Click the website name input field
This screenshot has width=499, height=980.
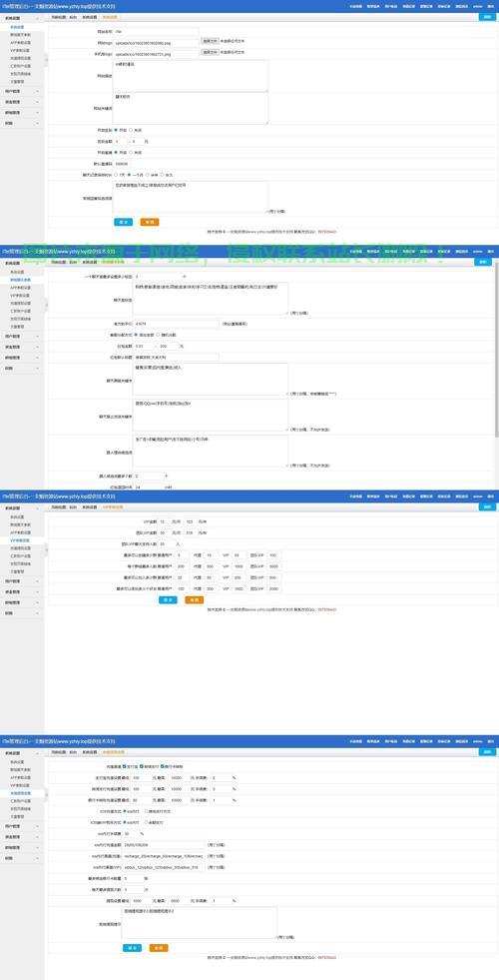click(x=156, y=31)
